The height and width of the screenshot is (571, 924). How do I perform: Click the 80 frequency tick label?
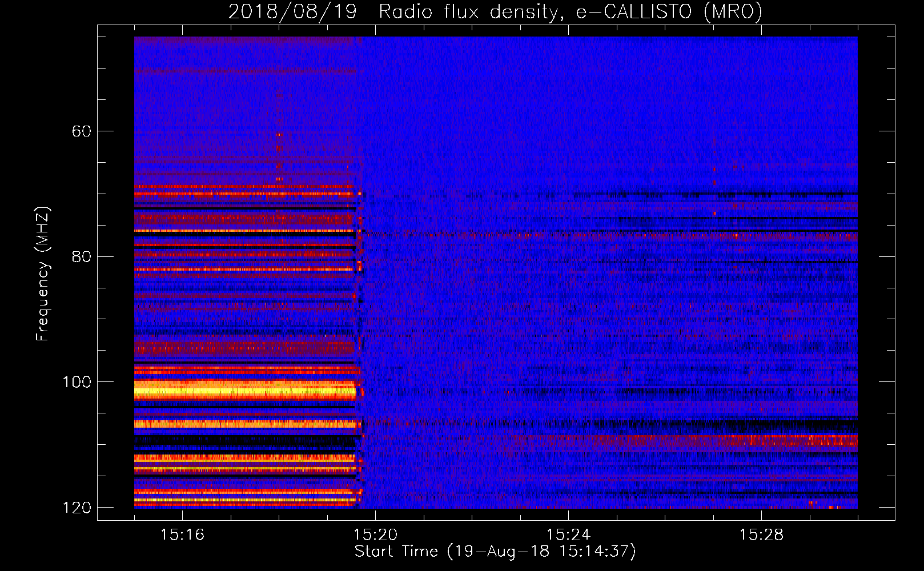point(81,256)
